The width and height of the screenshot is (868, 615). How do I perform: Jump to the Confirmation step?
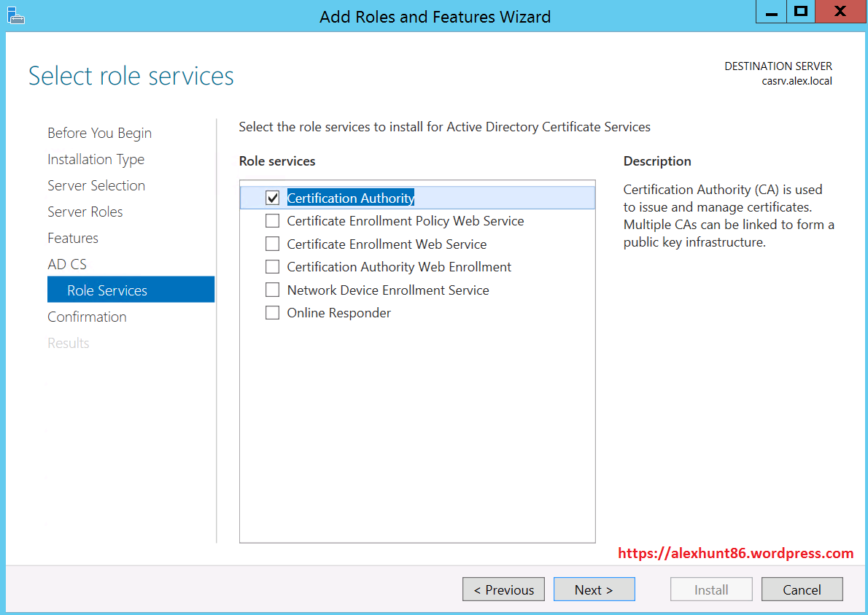click(87, 317)
